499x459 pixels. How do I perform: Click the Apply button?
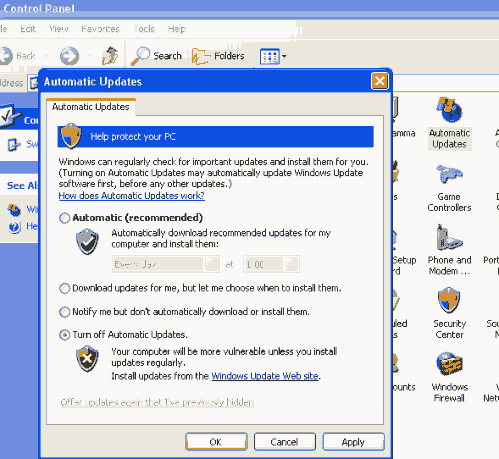[x=353, y=442]
